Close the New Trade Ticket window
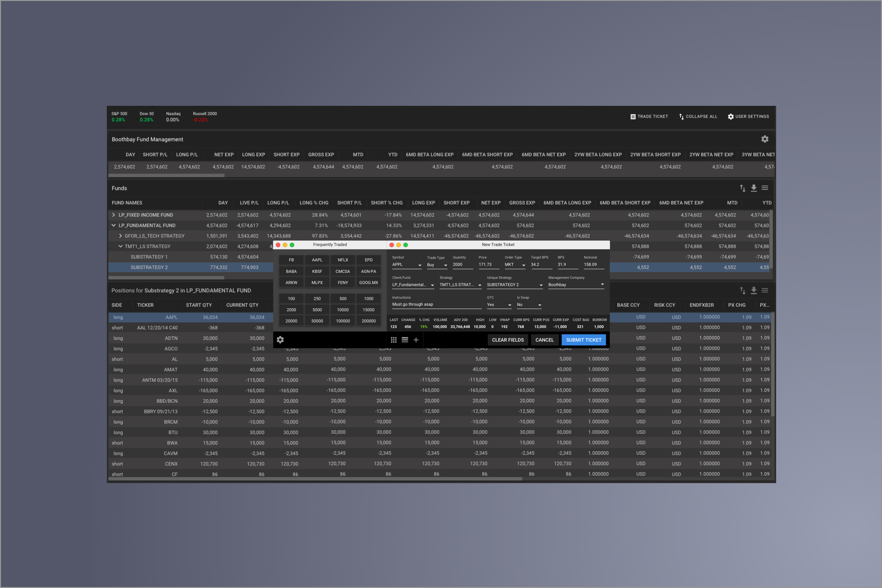 point(392,245)
